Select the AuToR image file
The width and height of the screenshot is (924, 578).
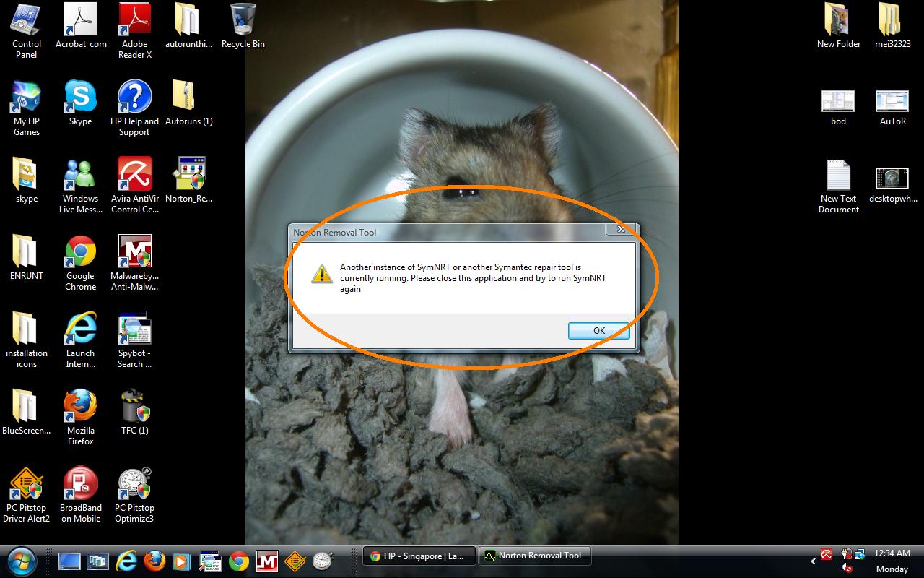[x=893, y=107]
